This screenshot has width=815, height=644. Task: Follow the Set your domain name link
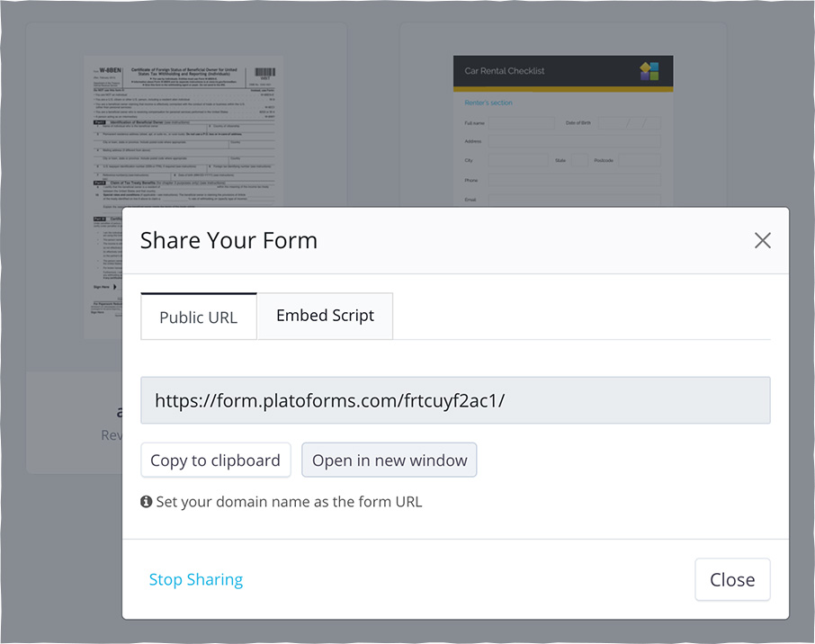pyautogui.click(x=289, y=502)
